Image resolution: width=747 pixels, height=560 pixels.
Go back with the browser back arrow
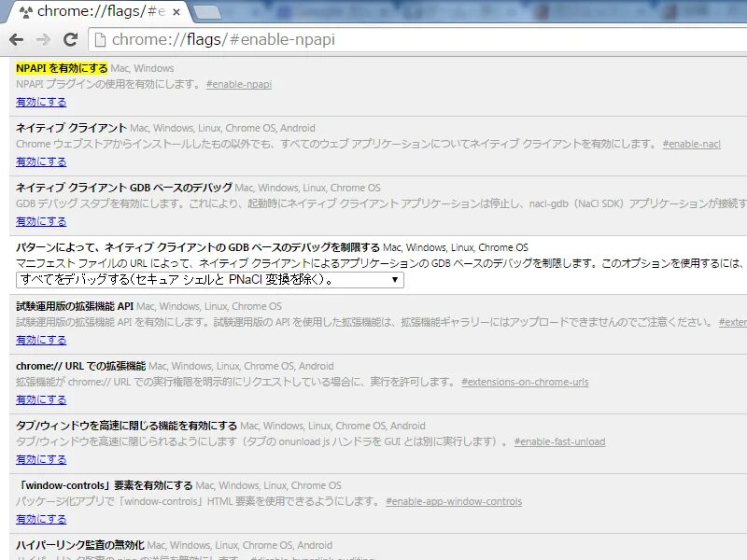(x=17, y=39)
